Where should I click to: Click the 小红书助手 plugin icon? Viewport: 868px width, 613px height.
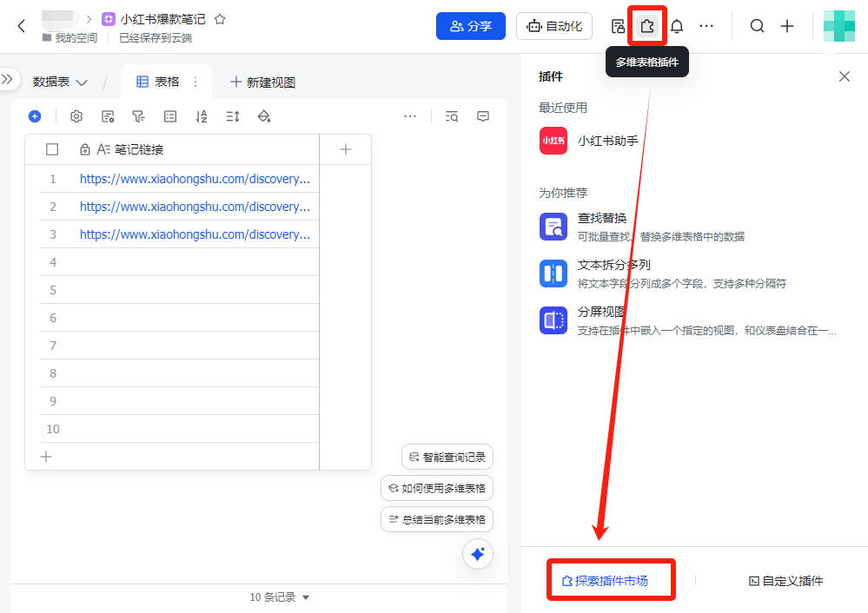click(x=554, y=139)
